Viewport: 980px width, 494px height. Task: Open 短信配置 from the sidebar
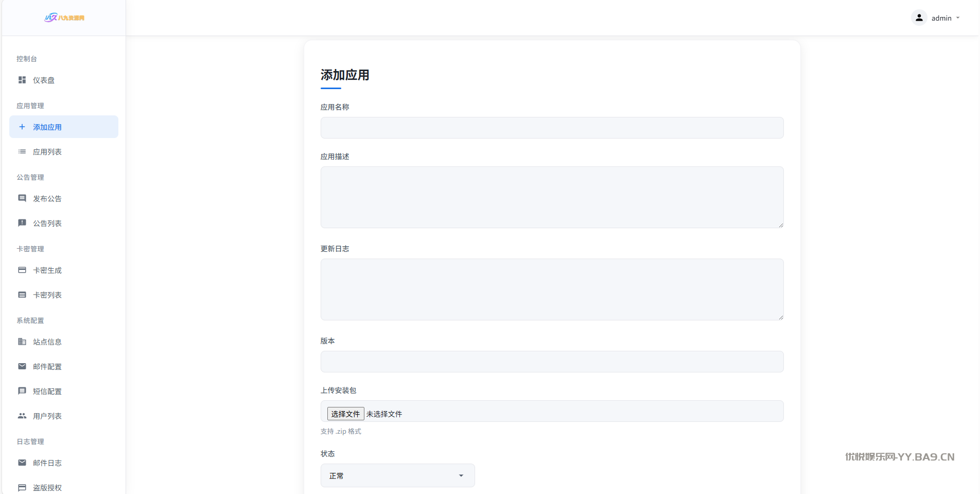(47, 391)
